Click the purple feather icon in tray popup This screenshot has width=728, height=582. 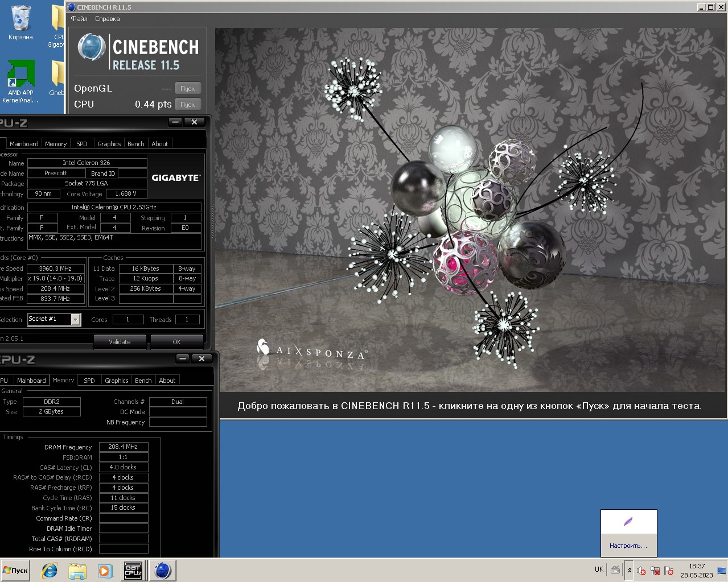pyautogui.click(x=628, y=522)
